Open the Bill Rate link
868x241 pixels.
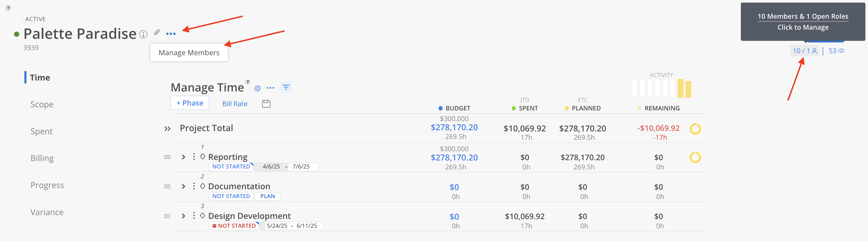pyautogui.click(x=235, y=104)
